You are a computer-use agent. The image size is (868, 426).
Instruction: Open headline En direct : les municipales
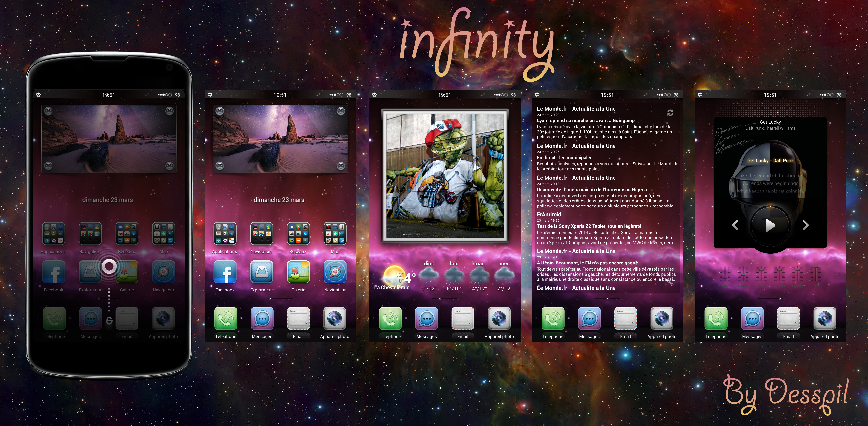564,158
